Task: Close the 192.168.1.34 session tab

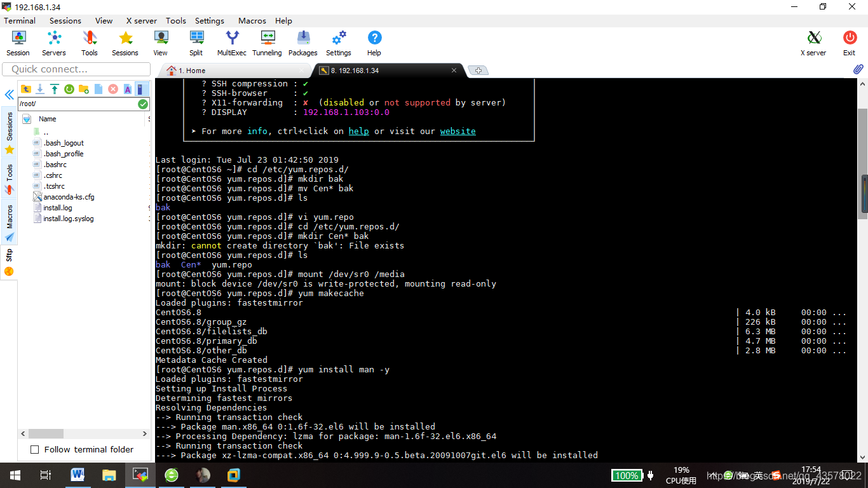Action: click(454, 71)
